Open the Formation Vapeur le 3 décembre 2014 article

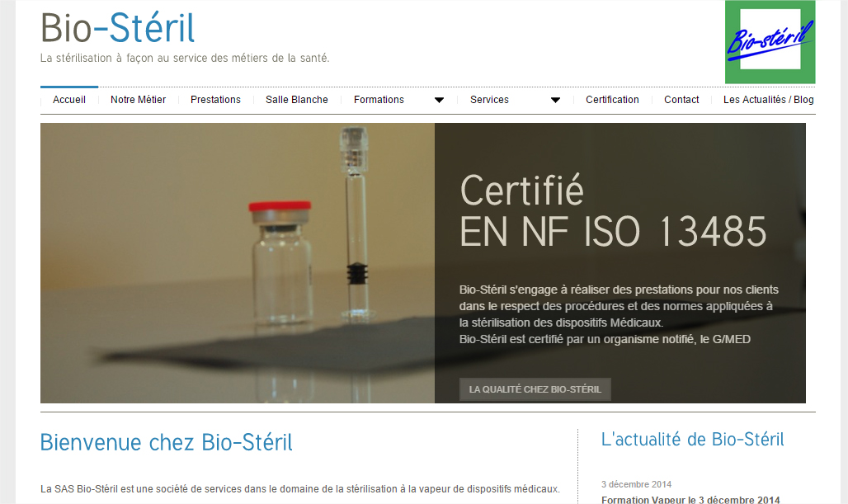pos(691,500)
